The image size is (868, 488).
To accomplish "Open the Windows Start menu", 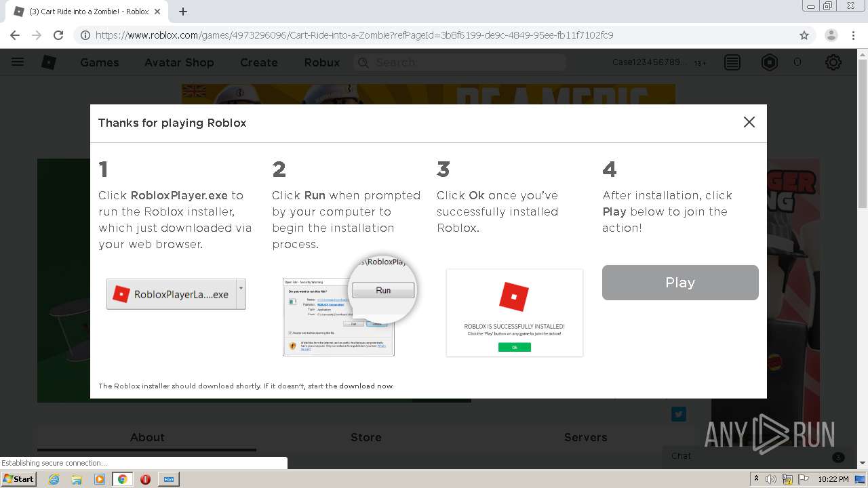I will coord(19,479).
